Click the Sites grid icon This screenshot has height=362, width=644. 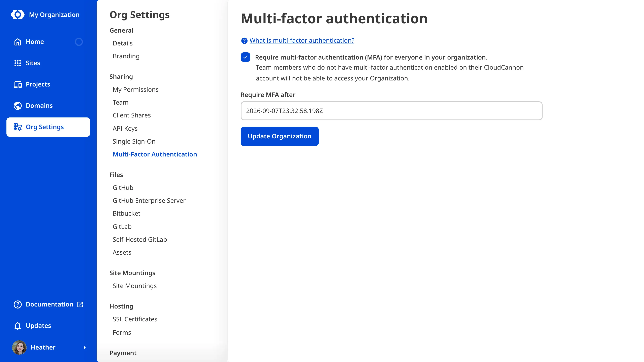coord(18,63)
